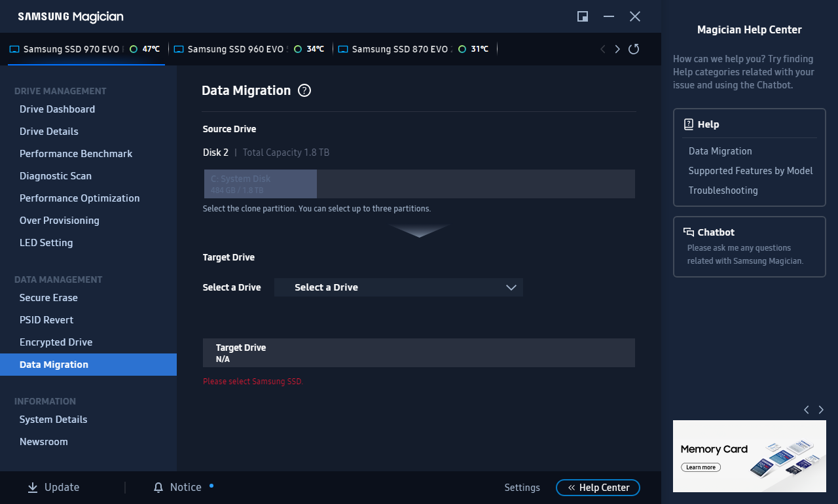The image size is (838, 504).
Task: Click Learn more on Memory Card banner
Action: (701, 467)
